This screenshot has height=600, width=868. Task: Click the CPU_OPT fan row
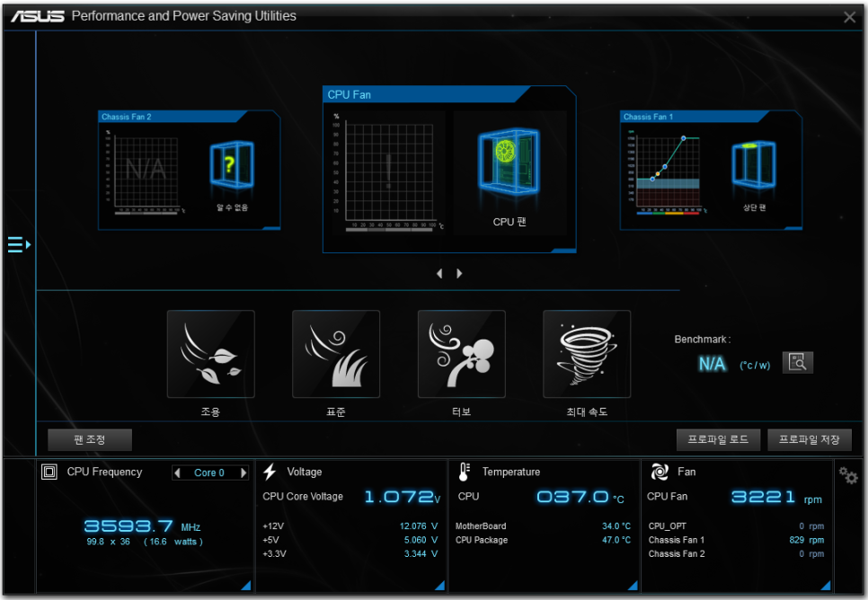[x=736, y=525]
